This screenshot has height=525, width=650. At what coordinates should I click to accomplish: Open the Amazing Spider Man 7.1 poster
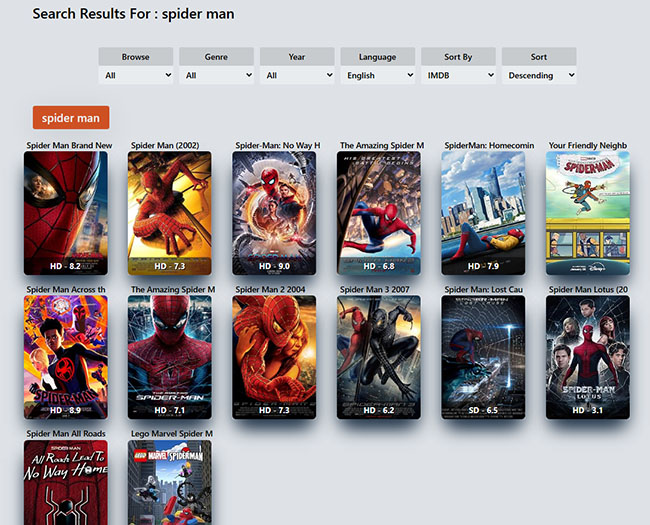pyautogui.click(x=170, y=357)
